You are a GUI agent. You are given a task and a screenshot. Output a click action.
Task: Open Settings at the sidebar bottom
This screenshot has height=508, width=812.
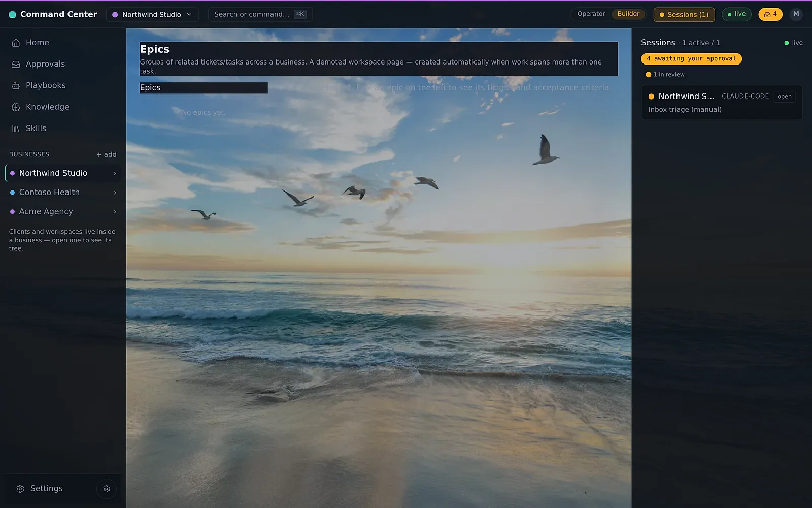(47, 489)
